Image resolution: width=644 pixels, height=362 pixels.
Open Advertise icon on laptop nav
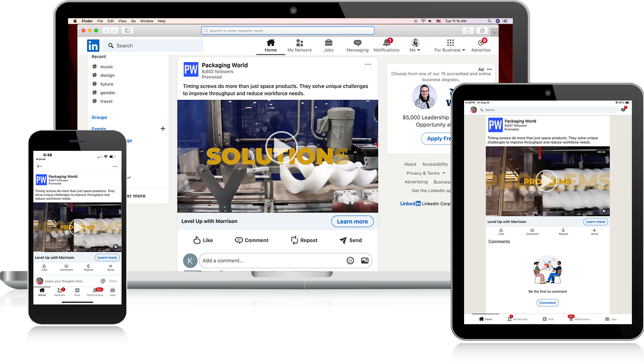[481, 45]
